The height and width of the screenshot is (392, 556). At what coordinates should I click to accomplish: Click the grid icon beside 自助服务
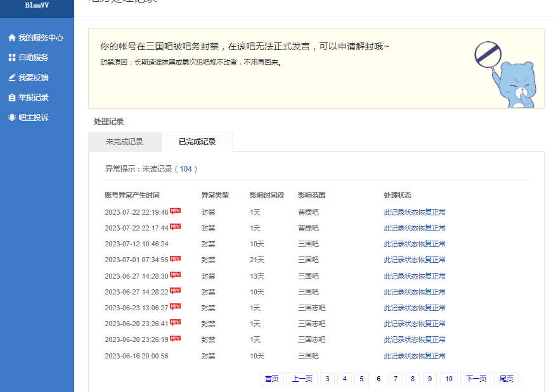[x=11, y=58]
